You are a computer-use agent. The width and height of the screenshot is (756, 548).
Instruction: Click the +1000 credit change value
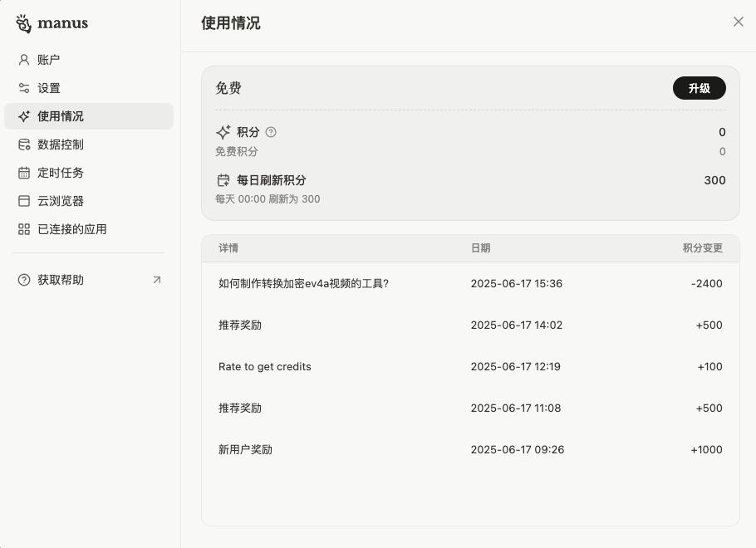[706, 449]
